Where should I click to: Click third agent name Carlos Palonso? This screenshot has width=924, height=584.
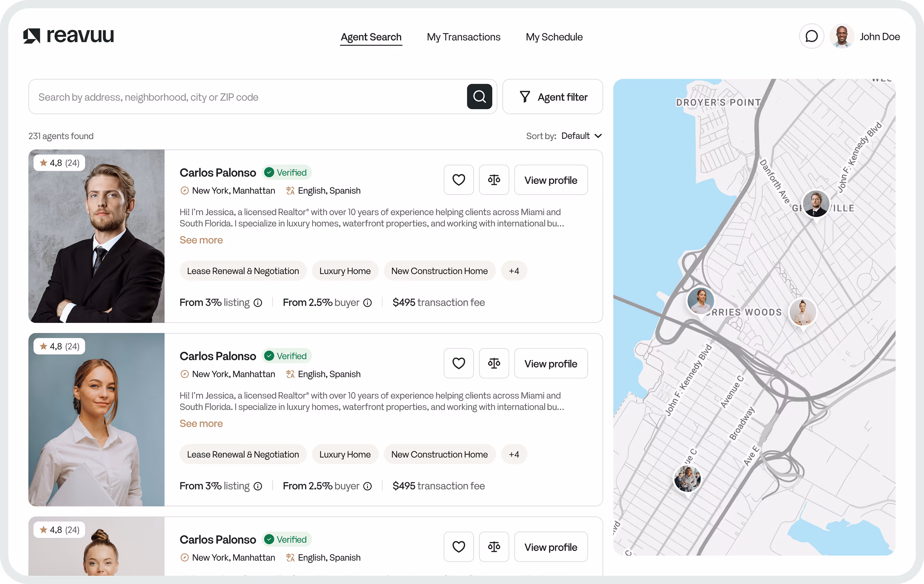[x=218, y=540]
